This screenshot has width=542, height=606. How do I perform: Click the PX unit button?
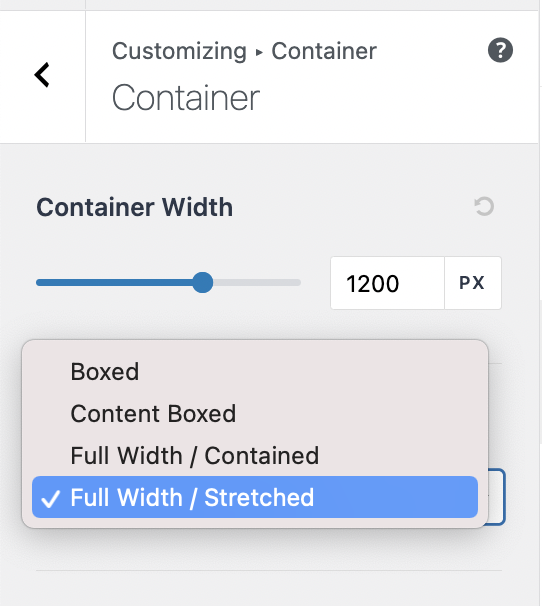[473, 283]
